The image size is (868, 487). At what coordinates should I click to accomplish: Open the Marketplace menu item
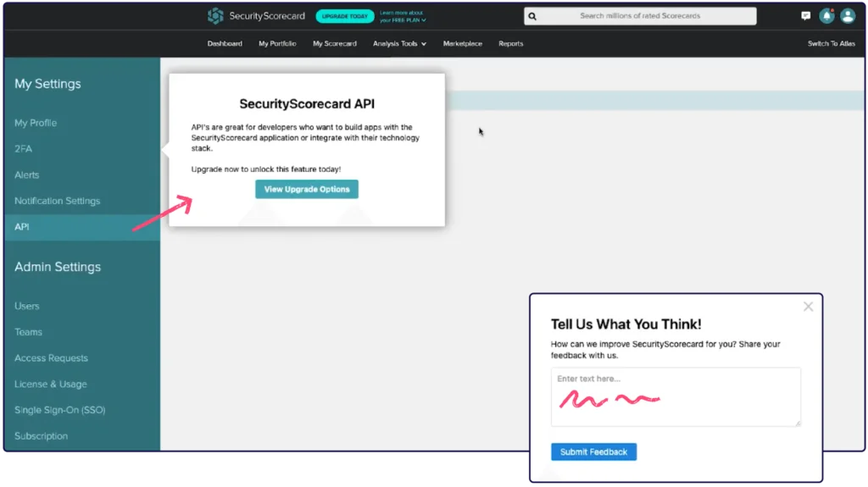click(462, 44)
